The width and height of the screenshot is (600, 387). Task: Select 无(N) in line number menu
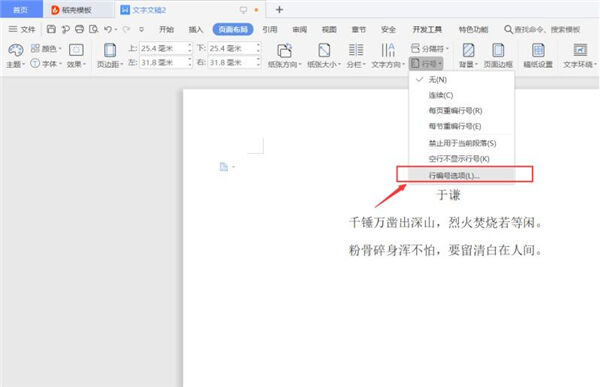[x=461, y=80]
